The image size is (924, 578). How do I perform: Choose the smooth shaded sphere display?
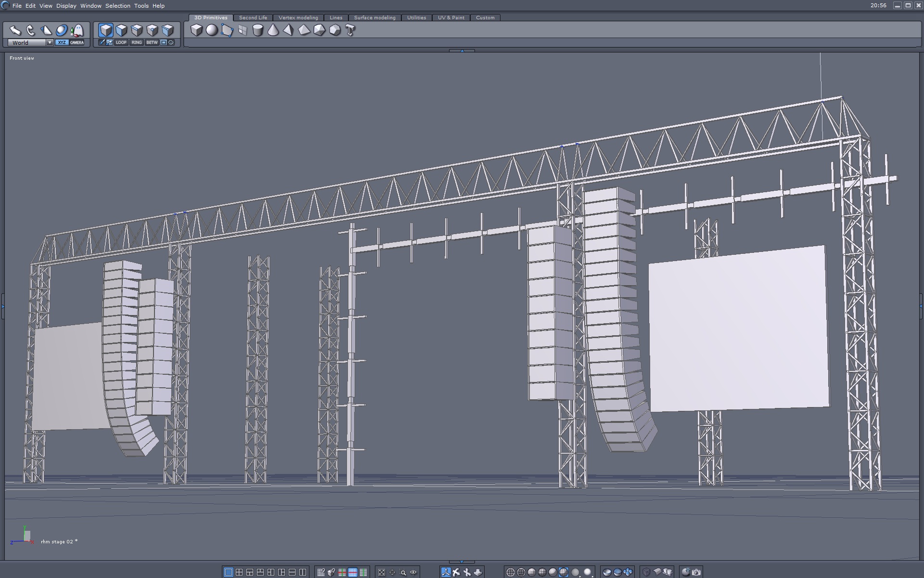tap(553, 572)
